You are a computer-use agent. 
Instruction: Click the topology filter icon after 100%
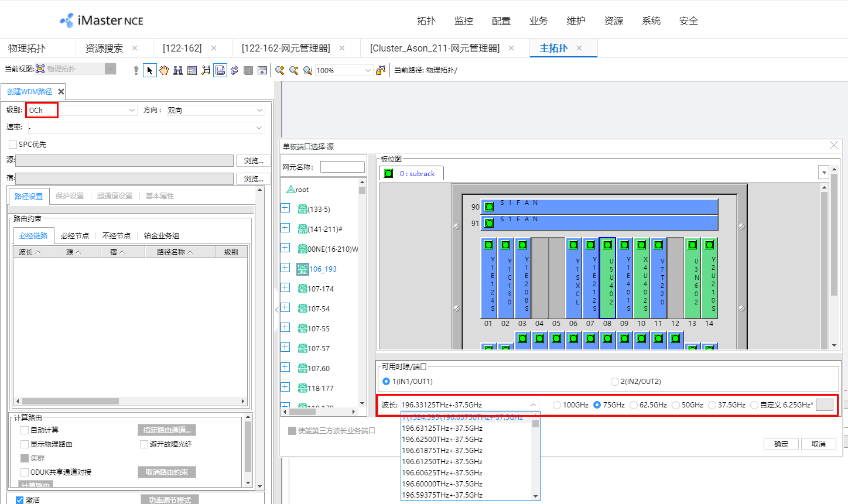tap(381, 70)
